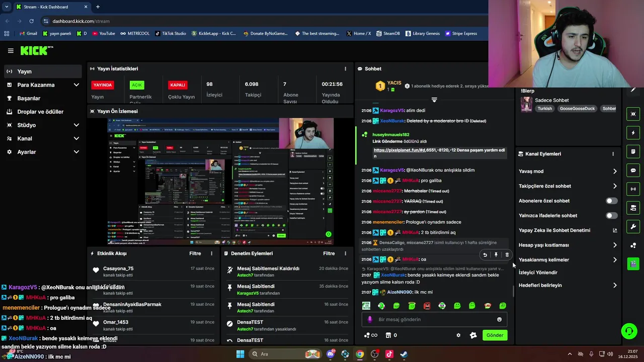Open Etkinlik Akışı three-dots menu
The image size is (644, 362).
pyautogui.click(x=211, y=253)
